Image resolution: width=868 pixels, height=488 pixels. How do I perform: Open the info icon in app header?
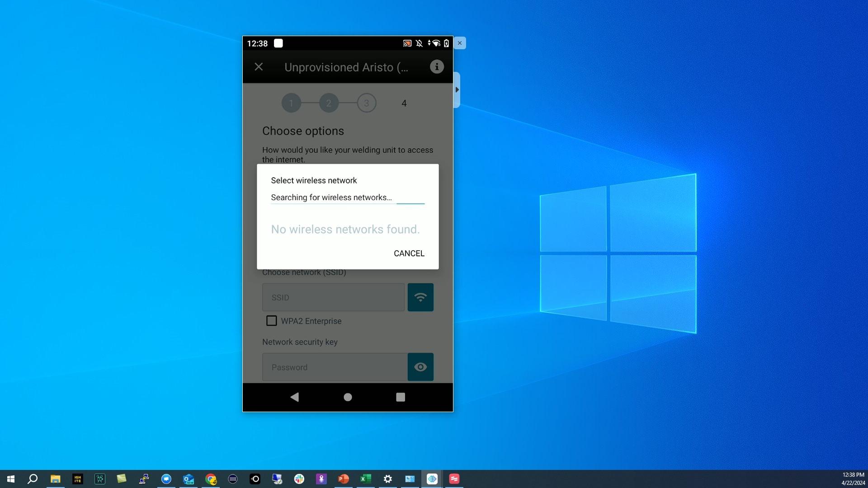pyautogui.click(x=437, y=67)
